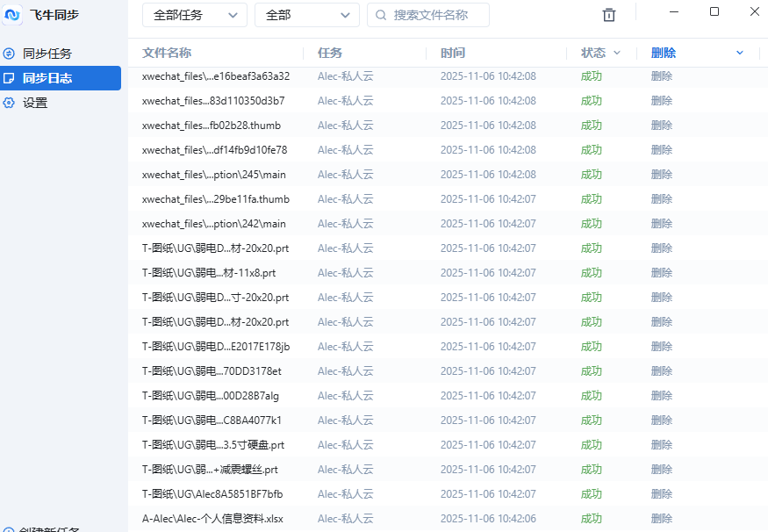The image size is (768, 532).
Task: Delete log row e16beaf3a63a32
Action: (x=661, y=76)
